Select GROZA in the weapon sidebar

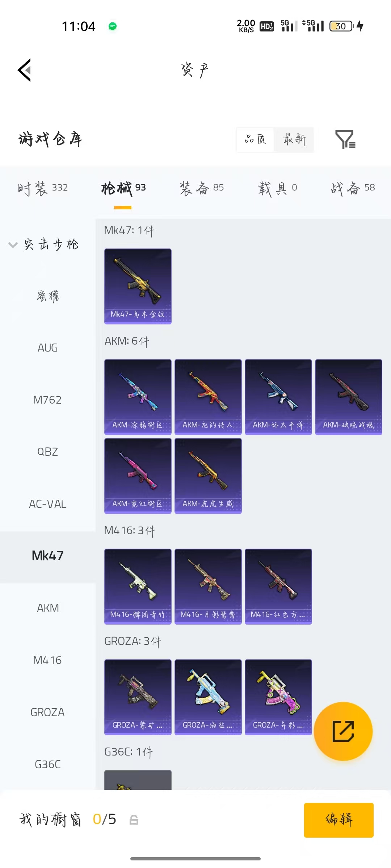coord(48,712)
